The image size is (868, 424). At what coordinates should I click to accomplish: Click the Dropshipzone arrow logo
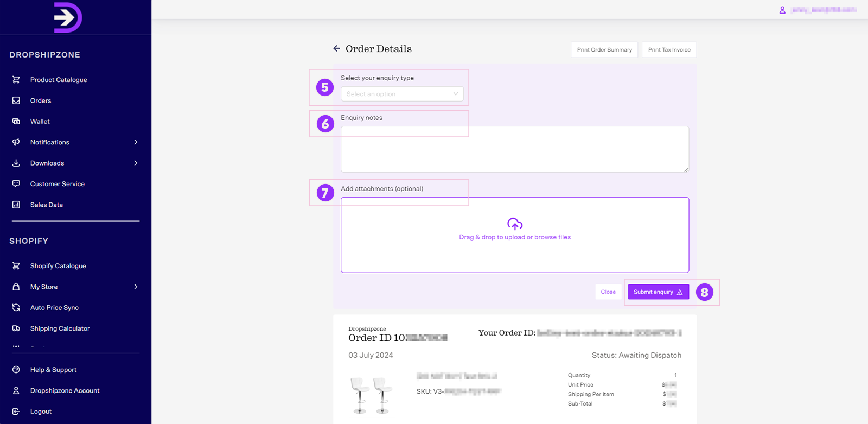[x=68, y=17]
